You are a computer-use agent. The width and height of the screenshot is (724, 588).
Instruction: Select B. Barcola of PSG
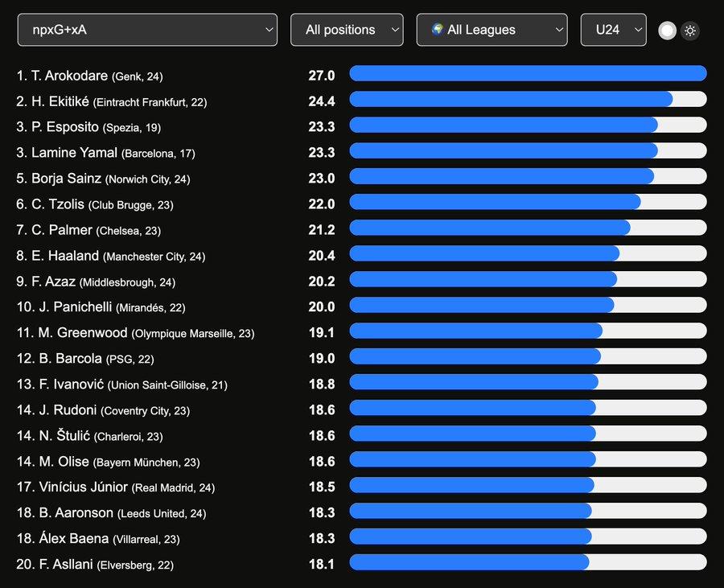[71, 359]
